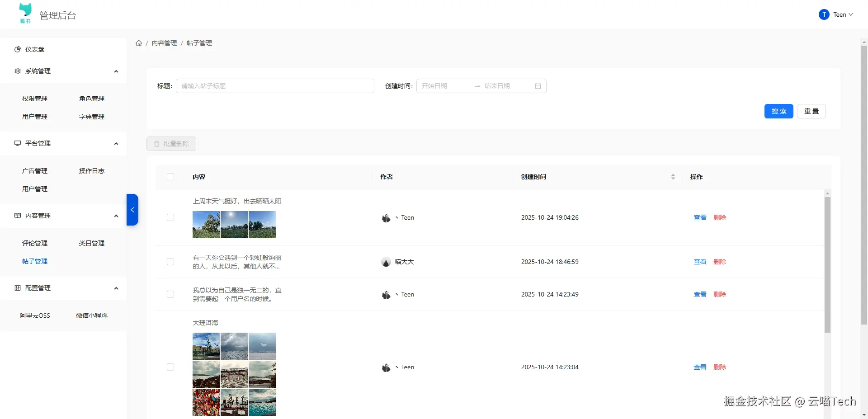Open the Teen user dropdown
The image size is (868, 419).
(x=836, y=14)
